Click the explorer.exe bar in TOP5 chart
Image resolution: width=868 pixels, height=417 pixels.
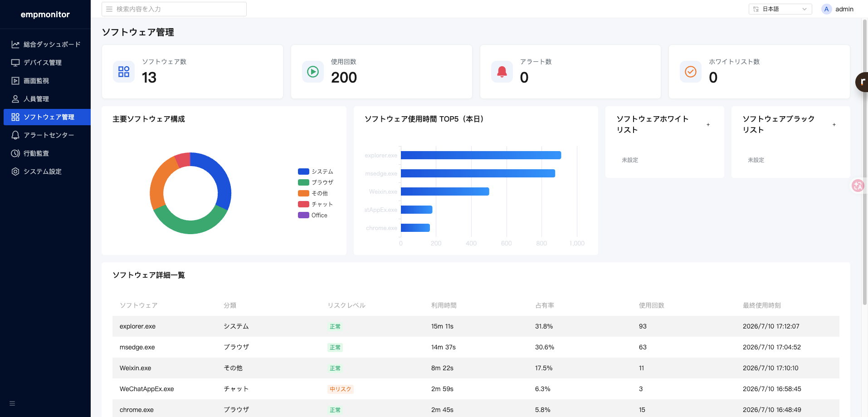[481, 155]
